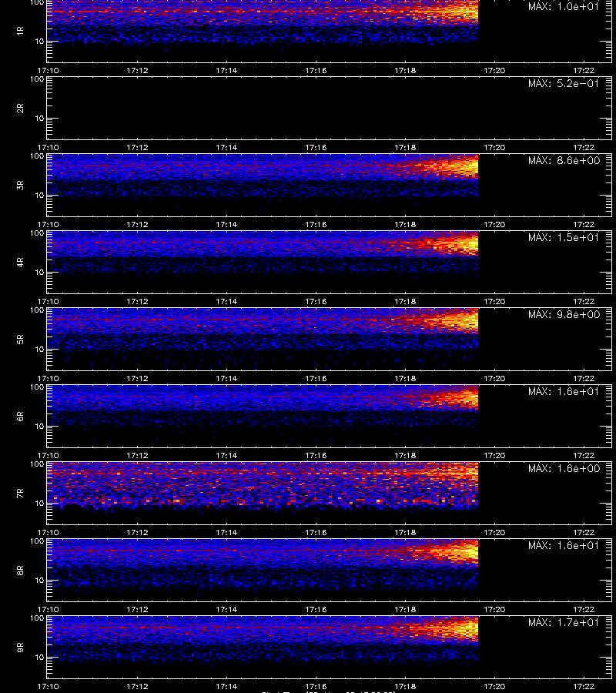Click the 'MAX: 1.0e+01' label in panel 1R
616x693 pixels.
coord(564,6)
